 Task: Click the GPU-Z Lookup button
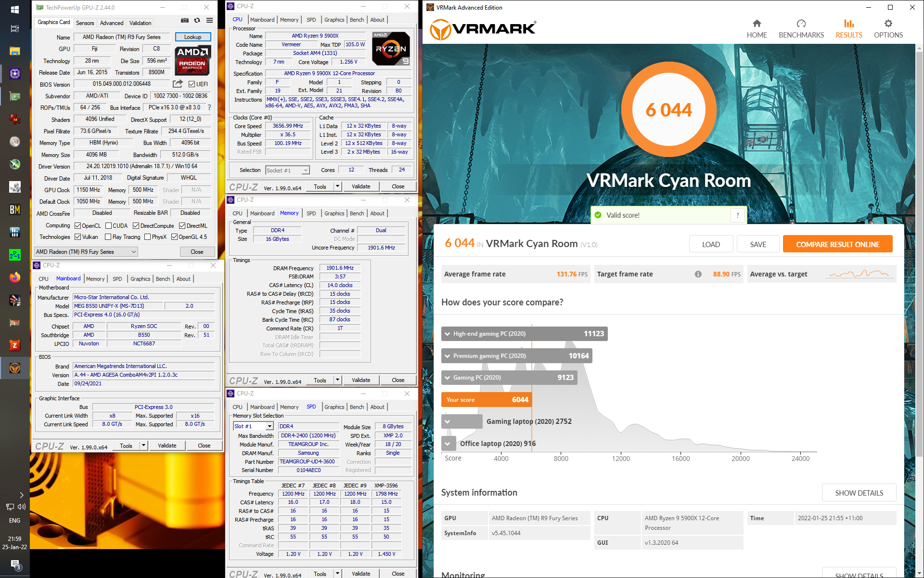coord(192,37)
